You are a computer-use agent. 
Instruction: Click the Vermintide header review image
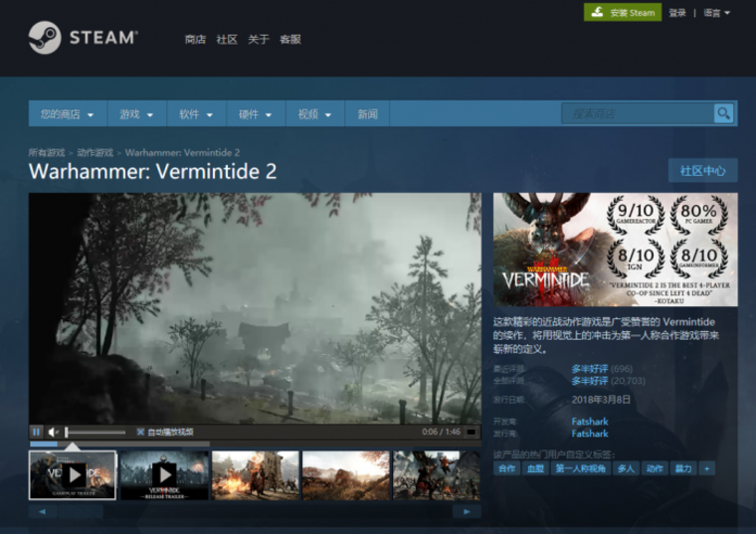pyautogui.click(x=615, y=250)
